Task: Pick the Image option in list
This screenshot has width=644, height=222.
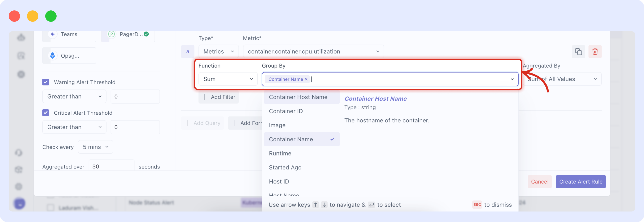Action: click(x=277, y=125)
